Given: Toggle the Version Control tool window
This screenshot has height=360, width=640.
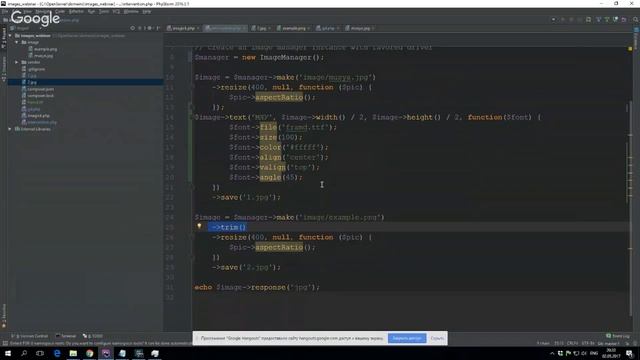Looking at the screenshot, I should [x=29, y=336].
